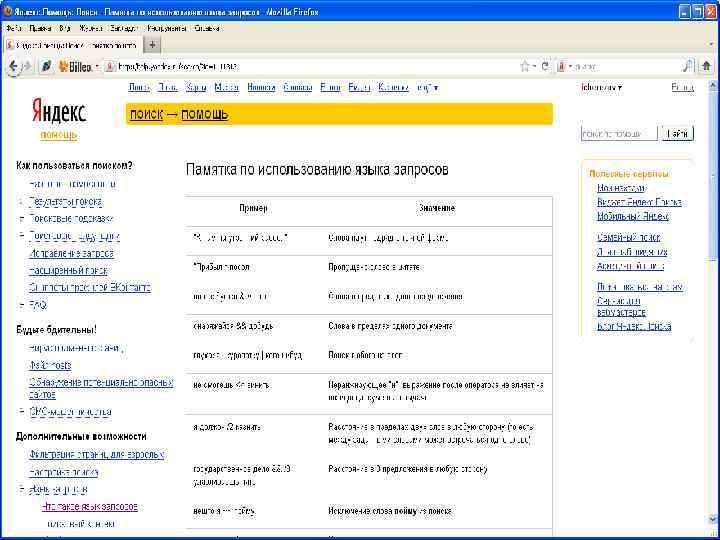Open Мобильный Яндекс link

tap(633, 216)
